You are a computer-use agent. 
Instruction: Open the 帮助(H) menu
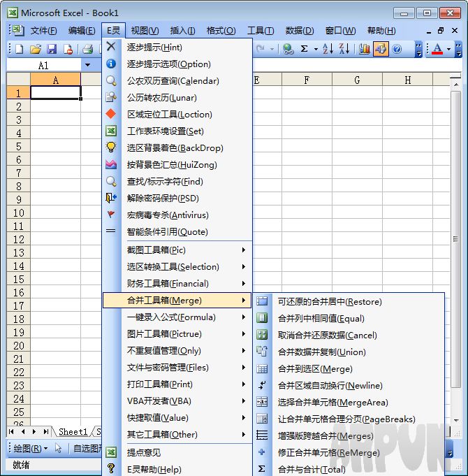pos(381,31)
